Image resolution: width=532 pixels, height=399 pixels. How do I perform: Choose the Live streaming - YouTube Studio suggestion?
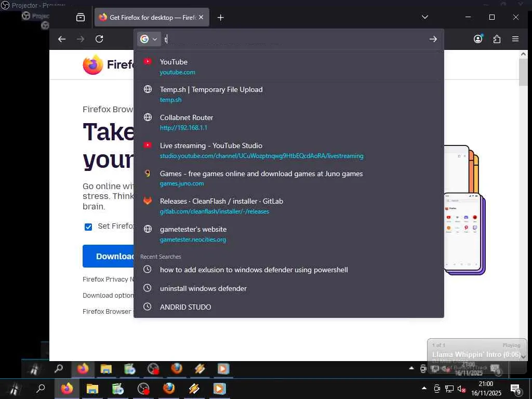pyautogui.click(x=289, y=150)
